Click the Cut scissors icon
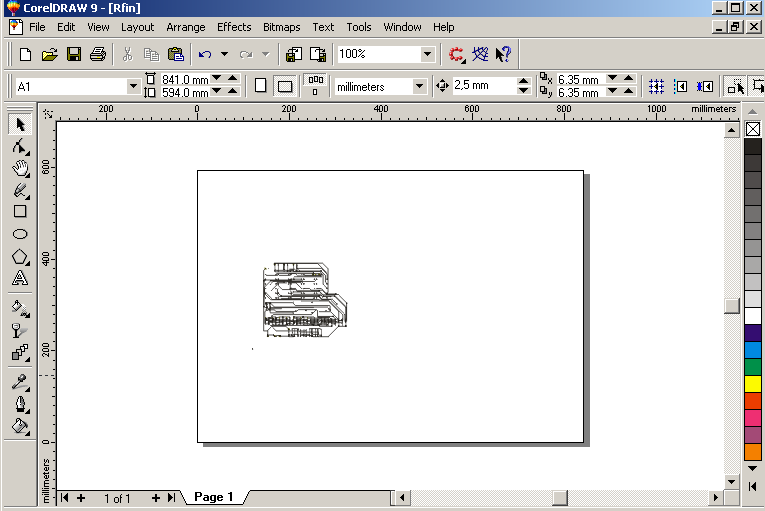 click(x=128, y=54)
